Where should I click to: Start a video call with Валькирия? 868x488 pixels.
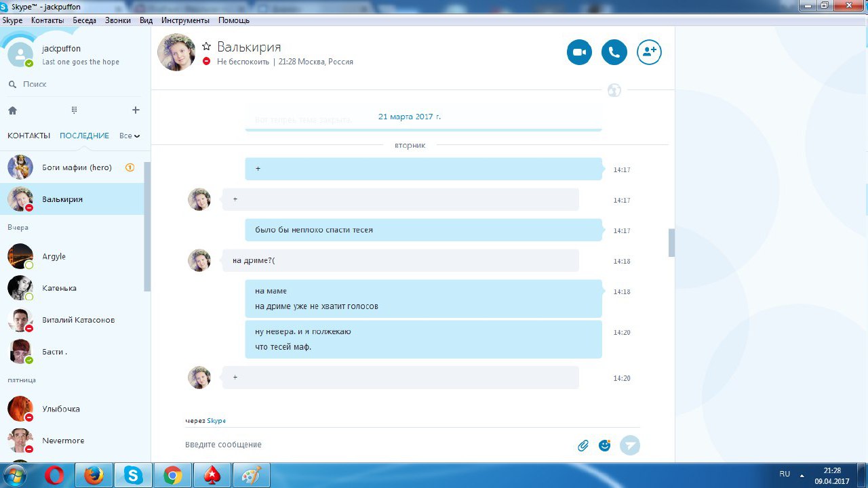(x=579, y=52)
